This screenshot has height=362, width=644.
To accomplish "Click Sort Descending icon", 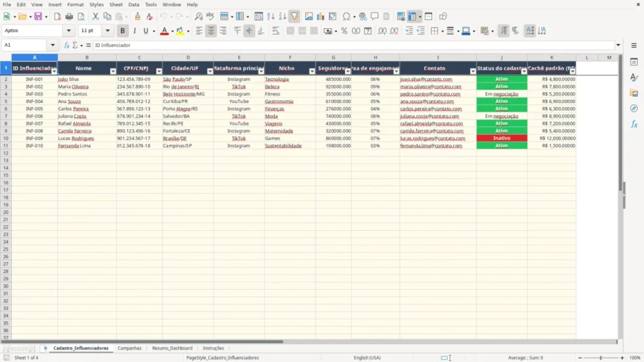I will point(282,16).
